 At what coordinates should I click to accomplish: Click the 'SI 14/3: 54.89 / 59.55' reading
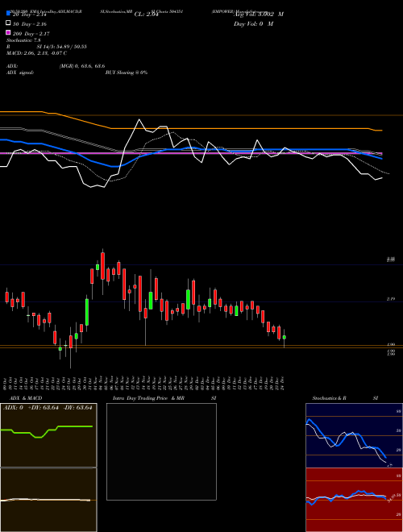tap(61, 47)
